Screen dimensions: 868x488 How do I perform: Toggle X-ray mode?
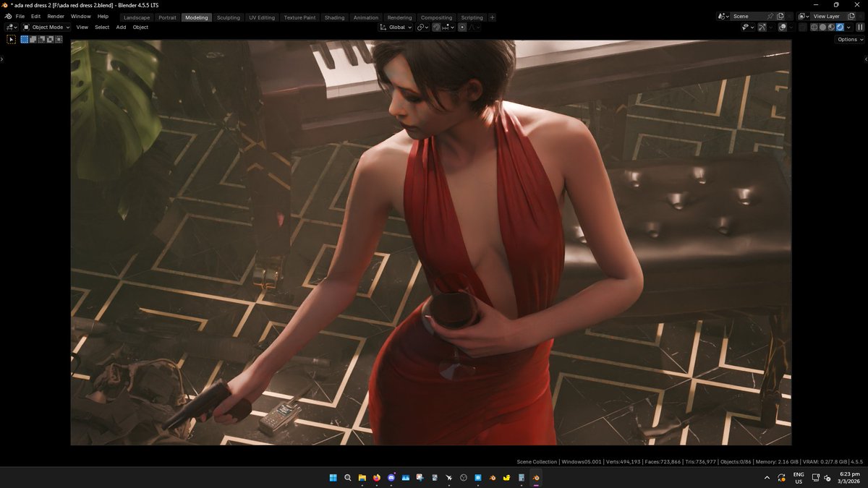click(x=801, y=27)
